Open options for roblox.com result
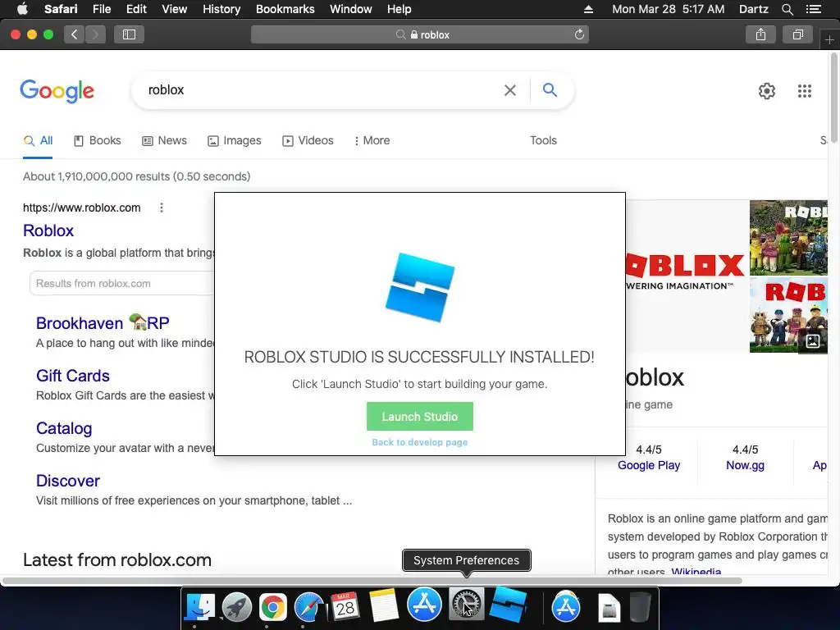Viewport: 840px width, 630px height. (x=162, y=208)
